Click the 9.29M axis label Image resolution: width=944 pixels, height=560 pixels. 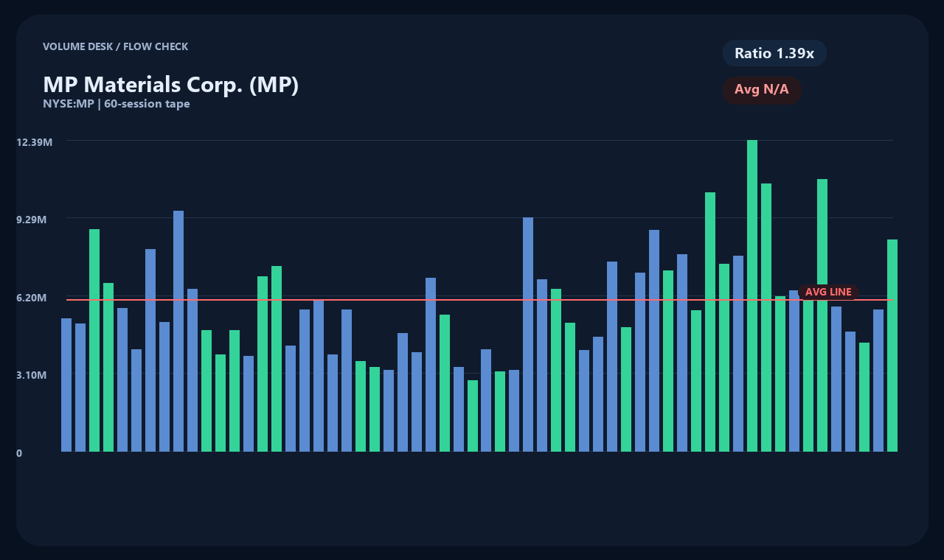[32, 220]
